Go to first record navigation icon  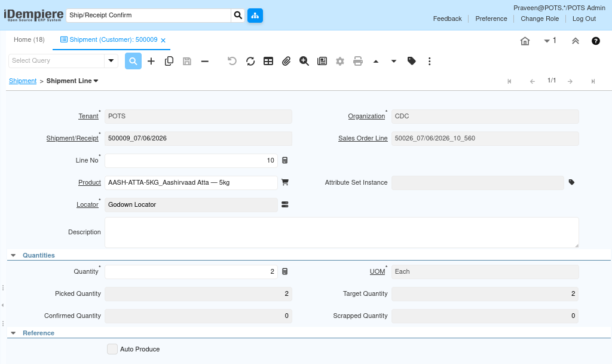[509, 81]
